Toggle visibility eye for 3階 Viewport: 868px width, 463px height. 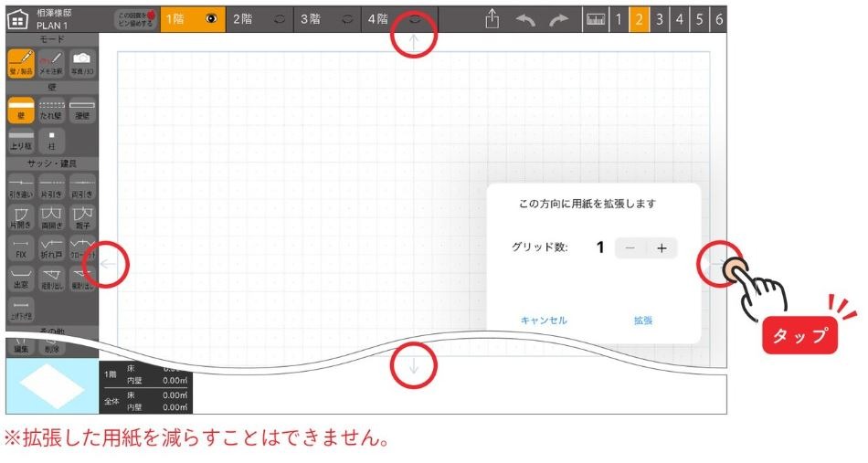(x=348, y=19)
